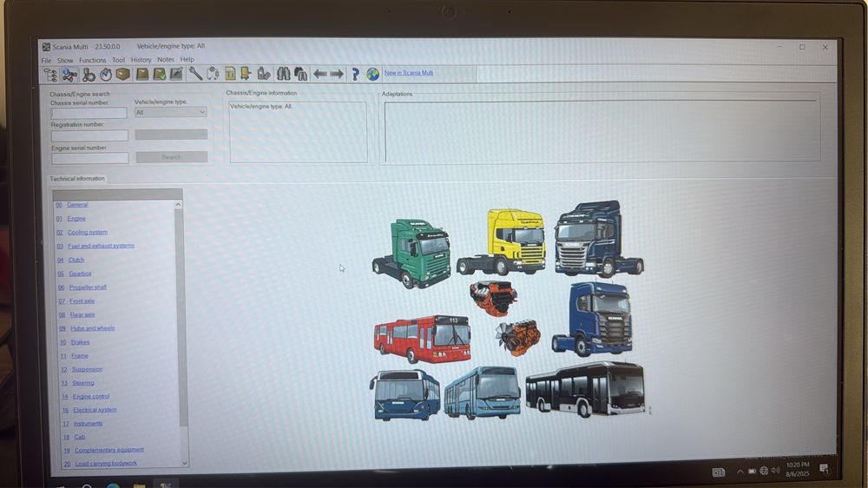Click the oil can icon
The width and height of the screenshot is (868, 488).
point(264,74)
